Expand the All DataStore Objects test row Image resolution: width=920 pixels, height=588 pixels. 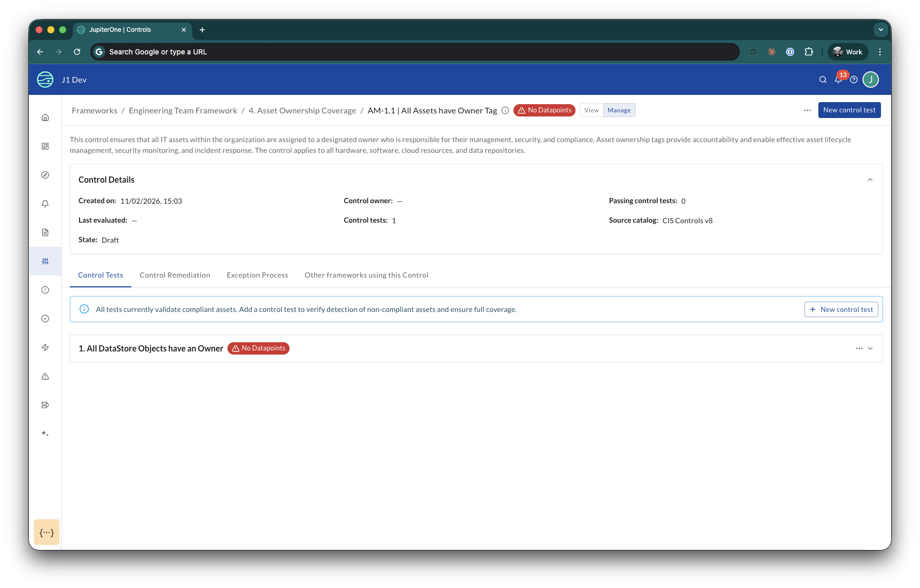pos(870,348)
